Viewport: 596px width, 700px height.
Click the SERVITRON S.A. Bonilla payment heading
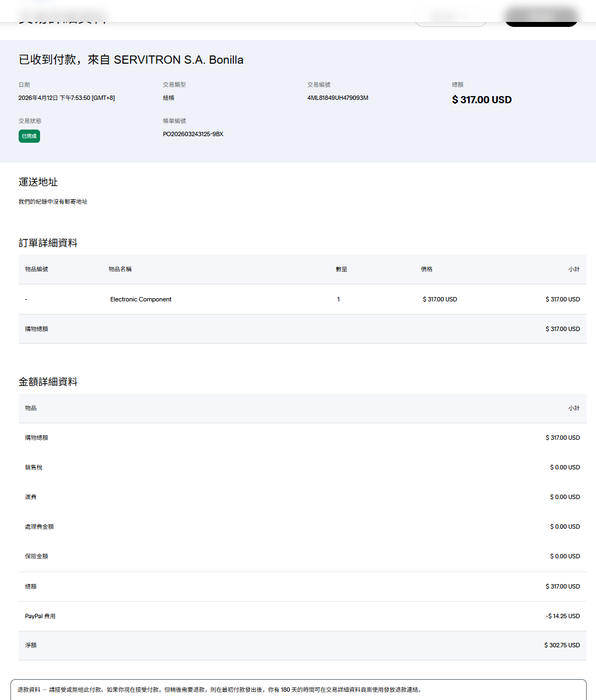click(x=131, y=60)
